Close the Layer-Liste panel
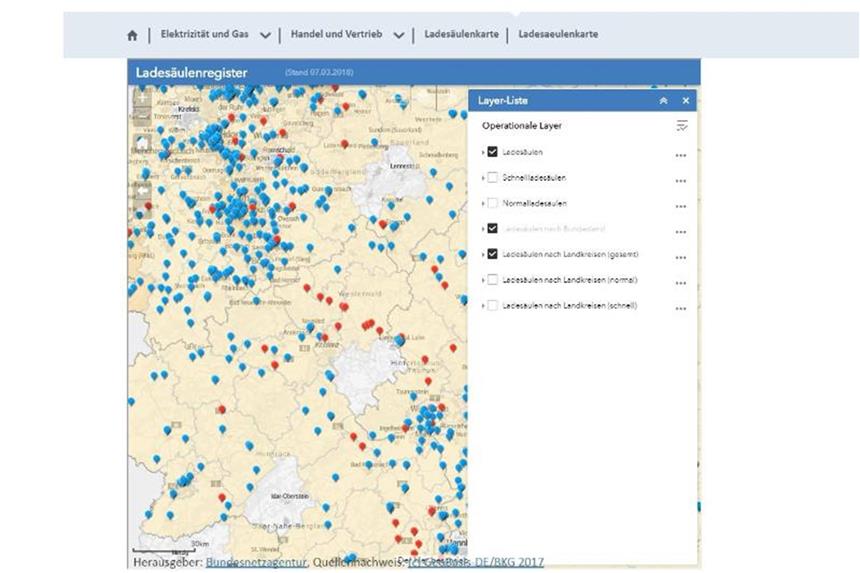The width and height of the screenshot is (860, 573). click(686, 101)
